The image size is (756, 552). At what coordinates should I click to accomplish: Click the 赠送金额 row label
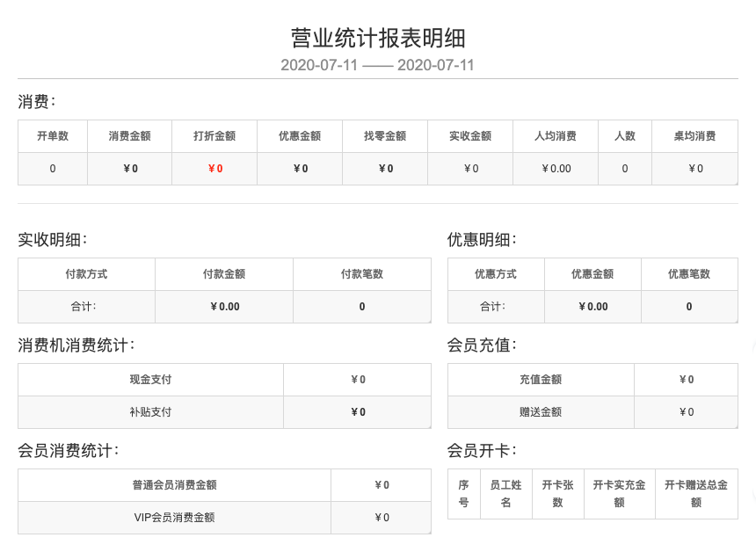(541, 412)
